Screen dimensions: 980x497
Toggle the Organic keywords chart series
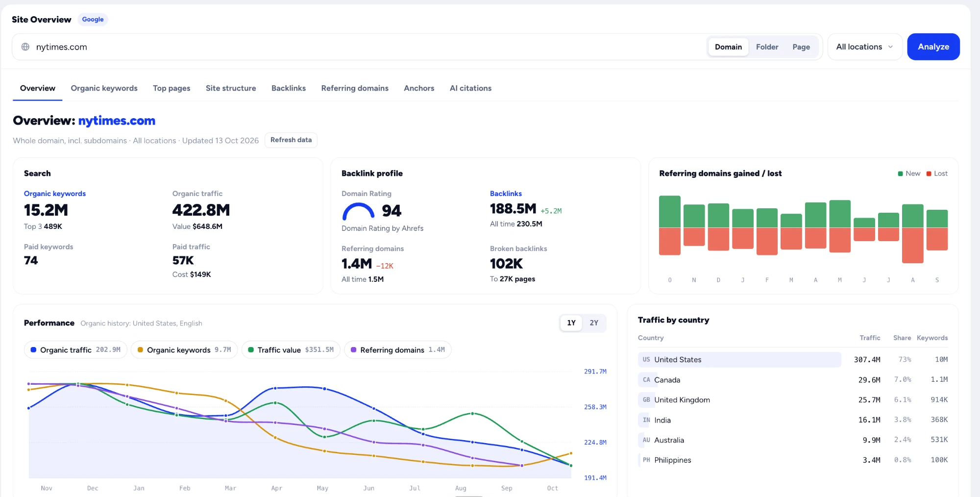[x=184, y=350]
